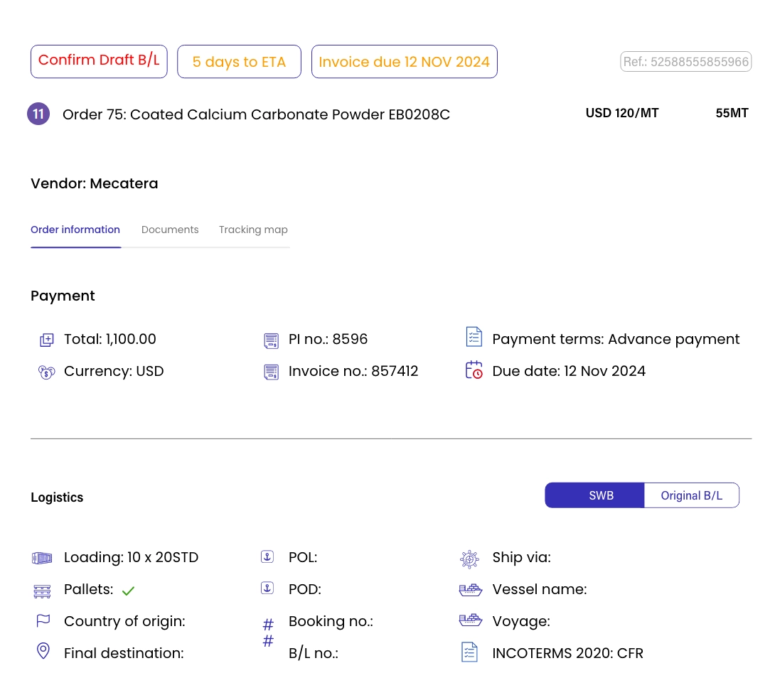The height and width of the screenshot is (700, 775).
Task: Click the Due date calendar icon
Action: coord(474,370)
